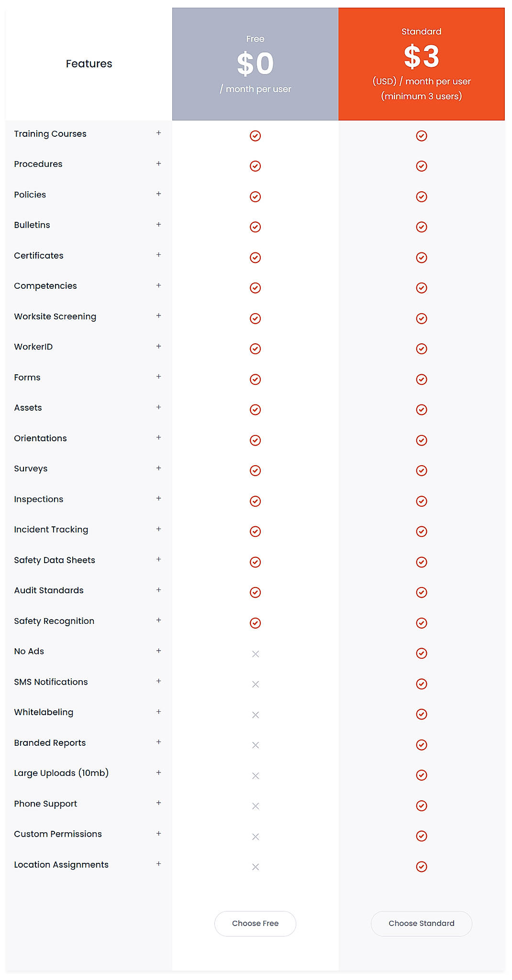512x980 pixels.
Task: Click the Procedures checkmark under Standard plan
Action: click(422, 166)
